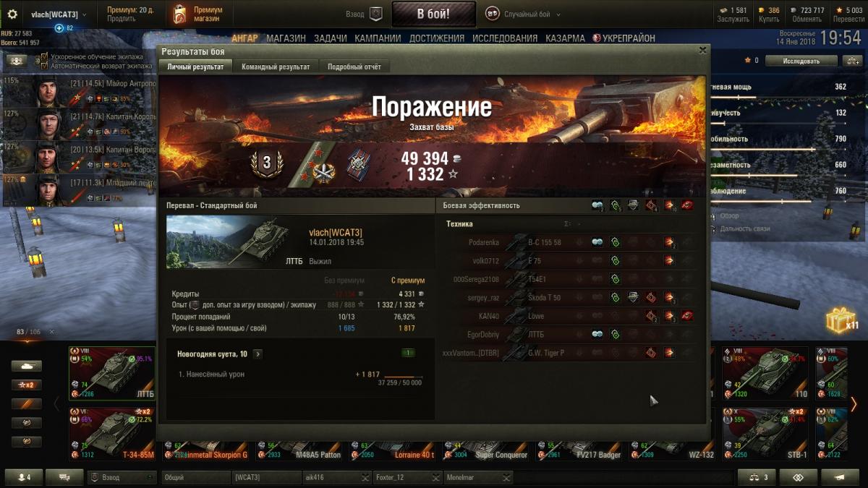The image size is (868, 488).
Task: Toggle automatic crew return checkbox
Action: [x=45, y=66]
